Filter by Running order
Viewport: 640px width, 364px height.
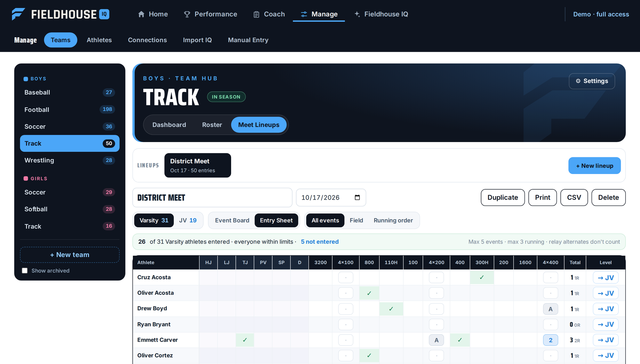(393, 221)
